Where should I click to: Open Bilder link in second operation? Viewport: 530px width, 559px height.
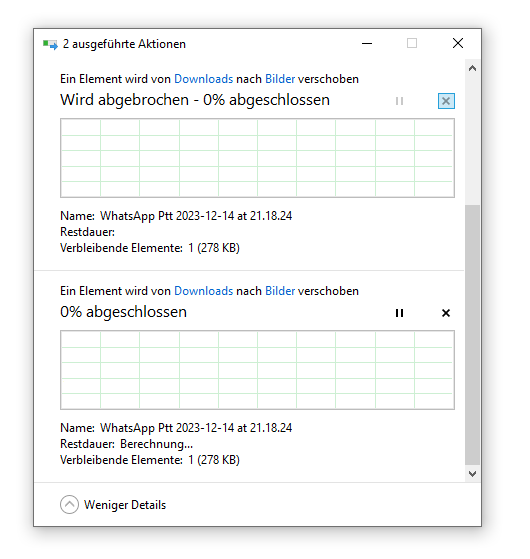(280, 291)
